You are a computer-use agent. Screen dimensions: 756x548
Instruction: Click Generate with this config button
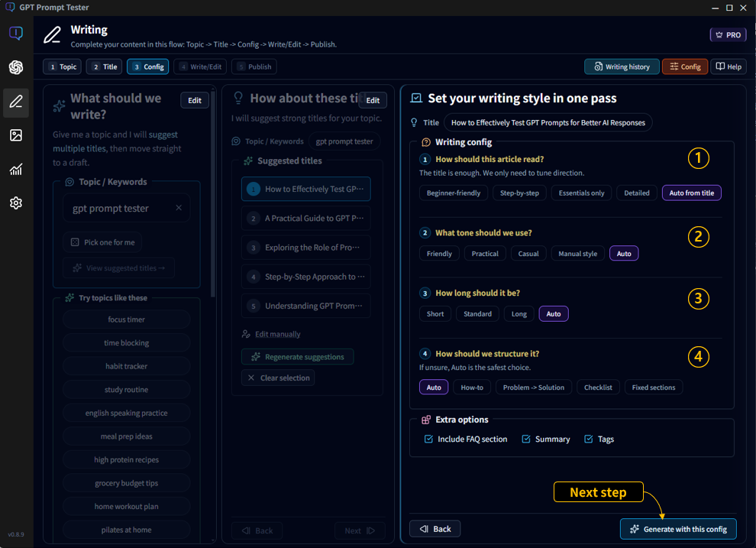pos(678,529)
